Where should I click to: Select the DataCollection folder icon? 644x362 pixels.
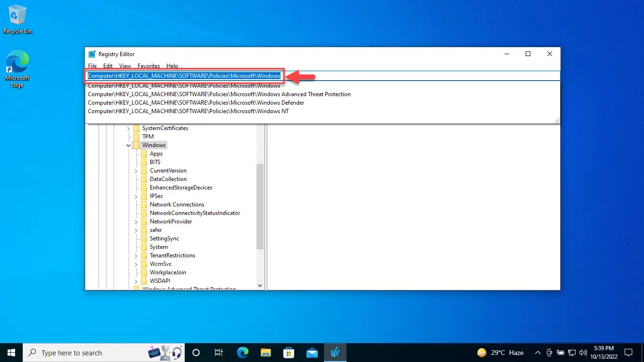click(144, 179)
